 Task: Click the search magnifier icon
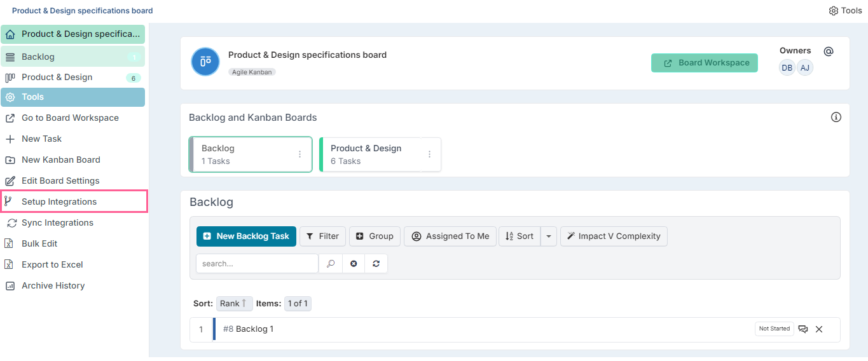coord(330,264)
